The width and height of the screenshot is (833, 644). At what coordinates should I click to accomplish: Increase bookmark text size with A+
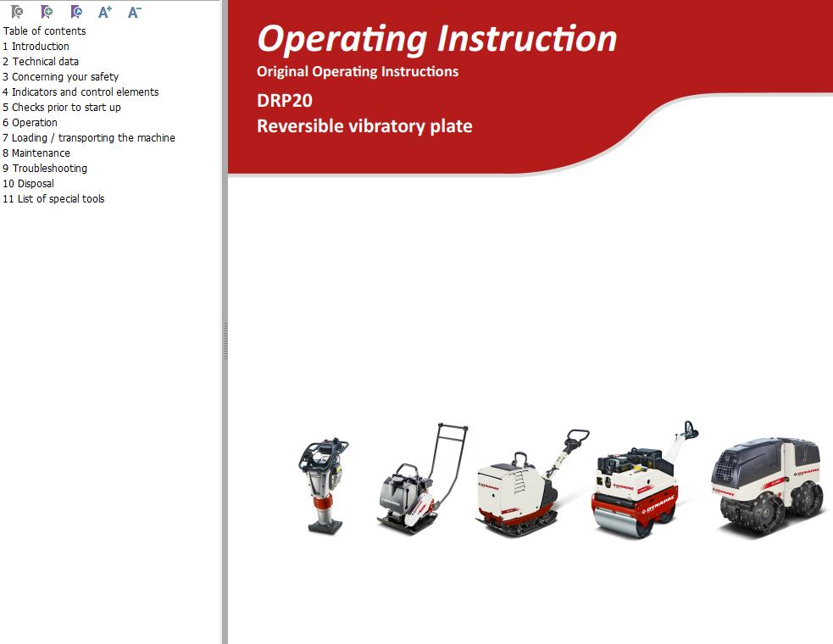click(x=105, y=12)
